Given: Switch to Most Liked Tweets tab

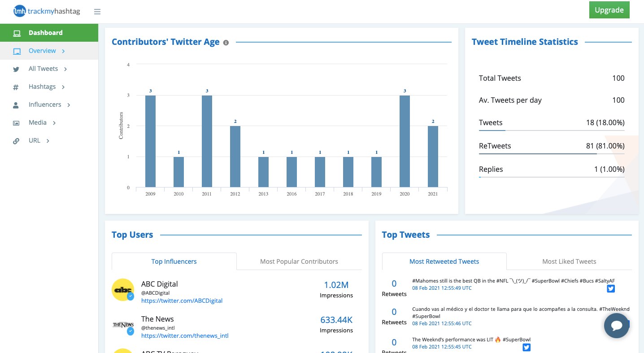Looking at the screenshot, I should point(569,261).
